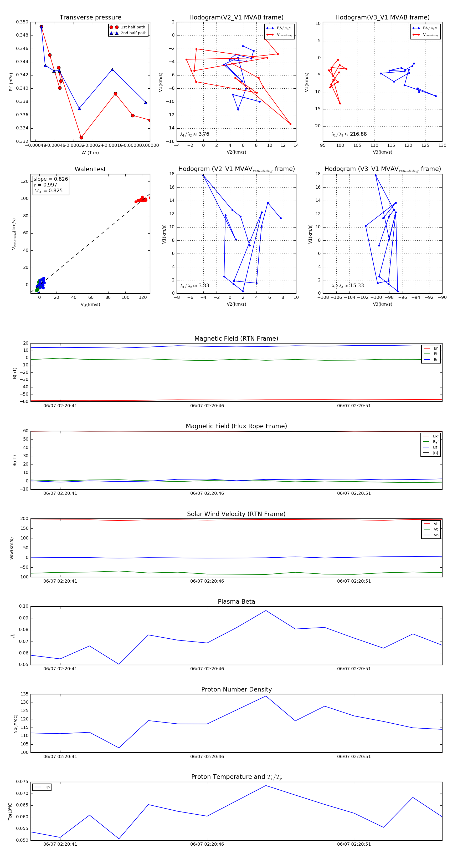Click the "WalenTest" plot title

[90, 169]
